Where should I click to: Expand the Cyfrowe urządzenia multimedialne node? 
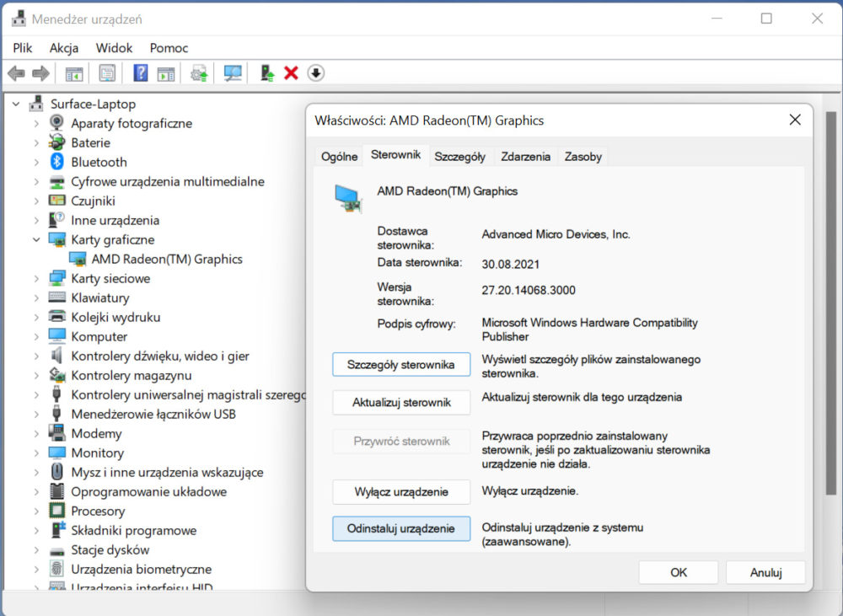click(36, 181)
